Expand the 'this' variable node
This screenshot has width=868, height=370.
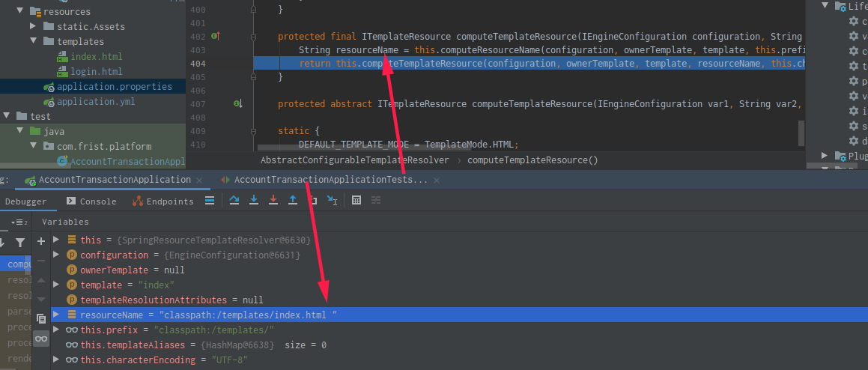pyautogui.click(x=55, y=240)
